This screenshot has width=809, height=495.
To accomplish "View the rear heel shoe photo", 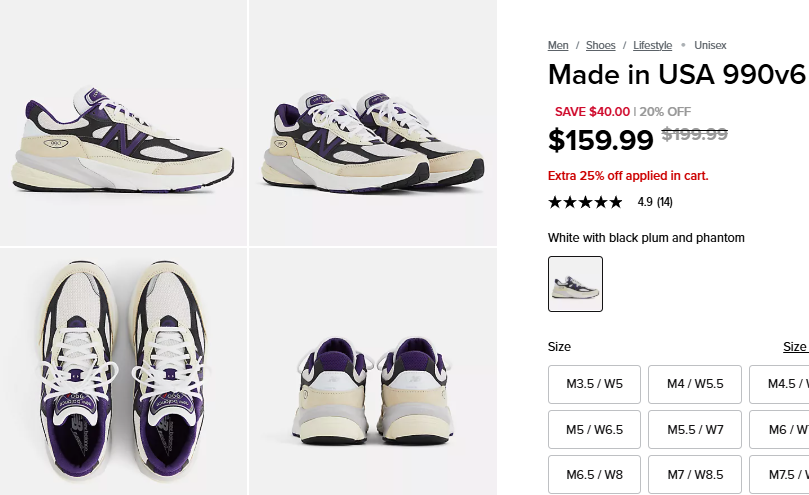I will coord(373,372).
